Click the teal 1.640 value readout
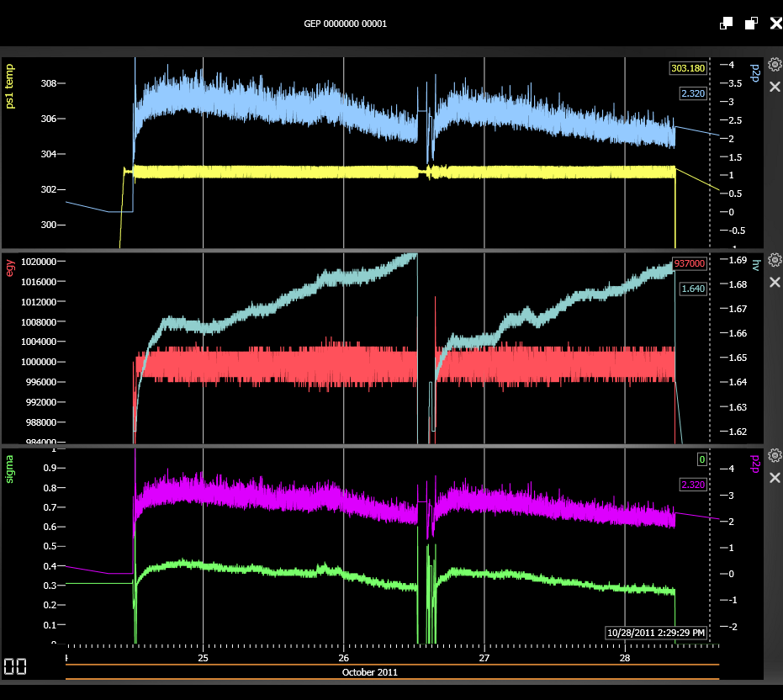Screen dimensions: 783x700 coord(694,289)
